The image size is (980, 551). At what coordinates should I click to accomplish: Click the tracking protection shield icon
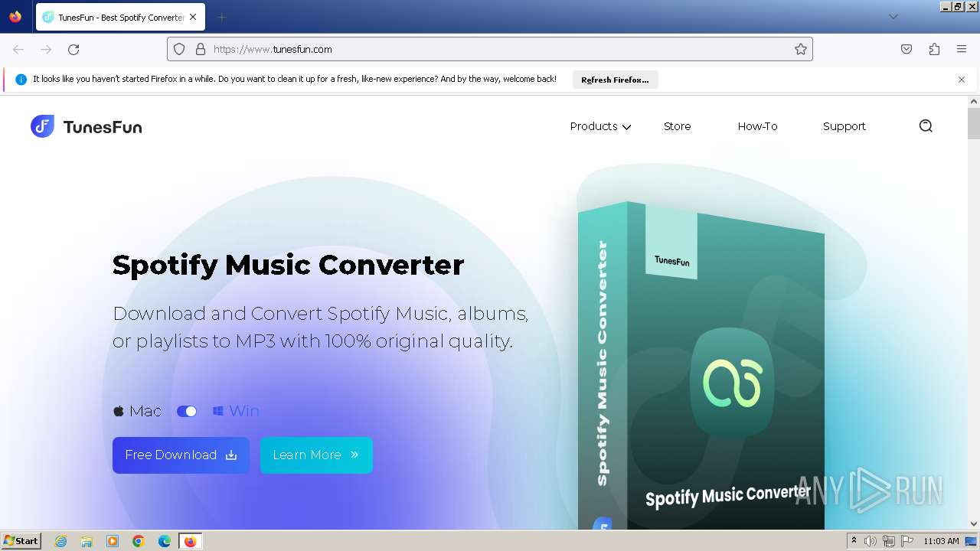(x=179, y=49)
